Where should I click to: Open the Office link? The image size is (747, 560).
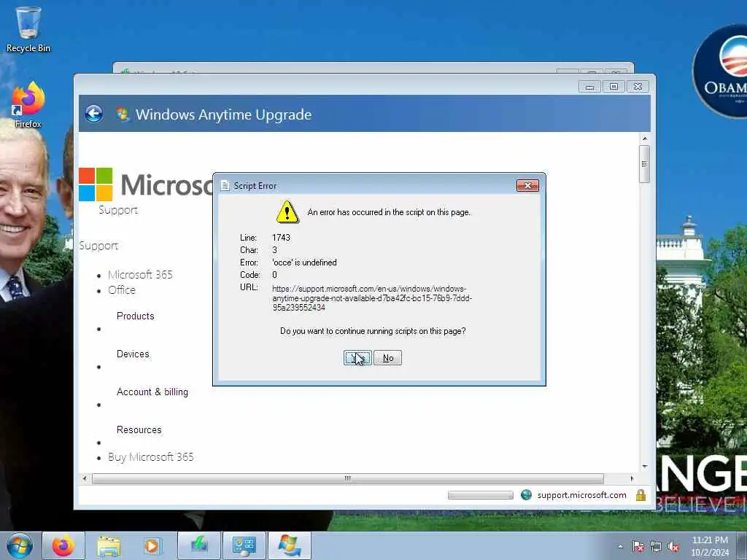(122, 290)
